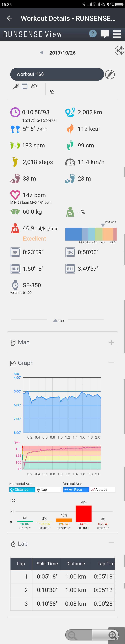Edit workout name with pencil icon
The width and height of the screenshot is (125, 644).
(x=110, y=74)
